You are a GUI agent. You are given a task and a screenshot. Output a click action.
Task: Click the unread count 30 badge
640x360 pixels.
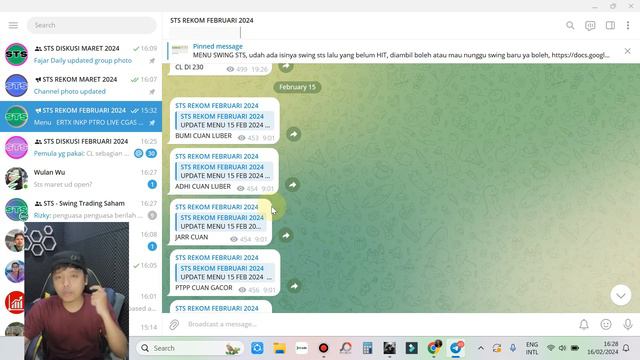pyautogui.click(x=151, y=153)
